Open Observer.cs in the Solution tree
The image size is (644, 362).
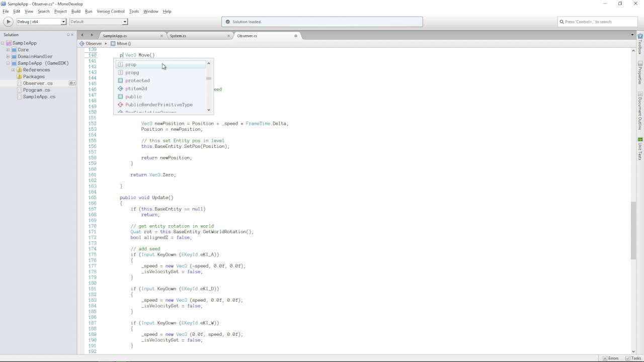point(38,83)
